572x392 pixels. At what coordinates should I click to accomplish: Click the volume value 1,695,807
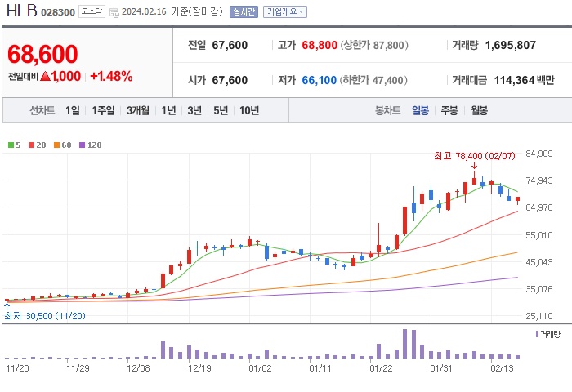511,45
